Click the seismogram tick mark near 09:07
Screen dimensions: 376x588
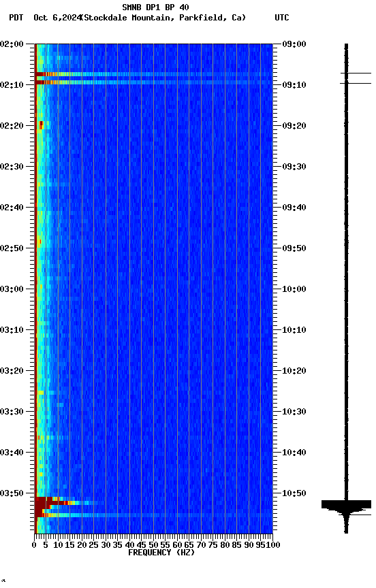[356, 73]
